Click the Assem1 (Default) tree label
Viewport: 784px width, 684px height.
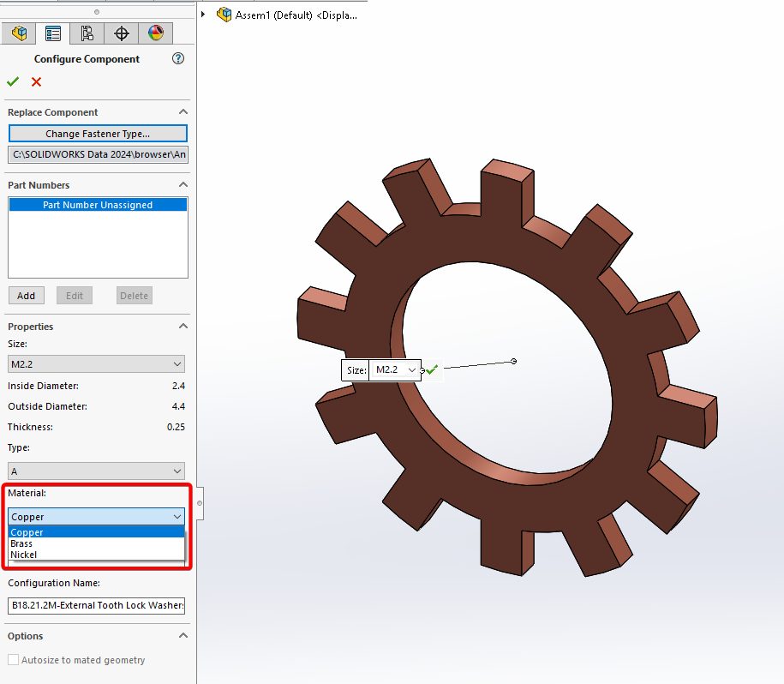point(296,15)
